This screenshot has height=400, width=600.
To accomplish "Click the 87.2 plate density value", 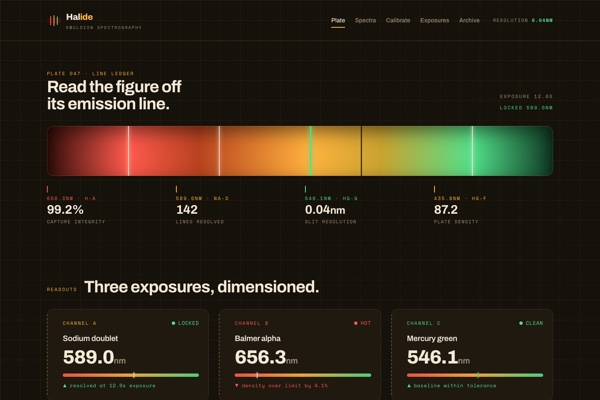I will point(446,210).
